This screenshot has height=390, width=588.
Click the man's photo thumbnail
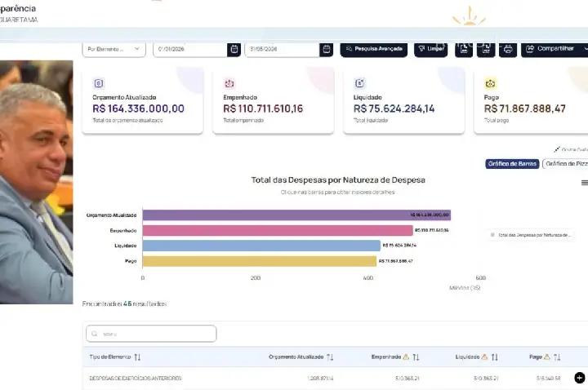pos(37,182)
